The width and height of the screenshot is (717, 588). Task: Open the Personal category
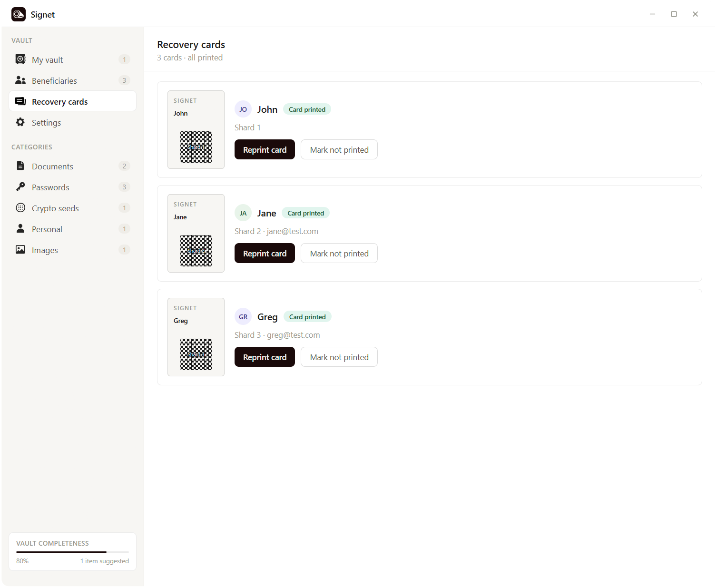pyautogui.click(x=73, y=229)
